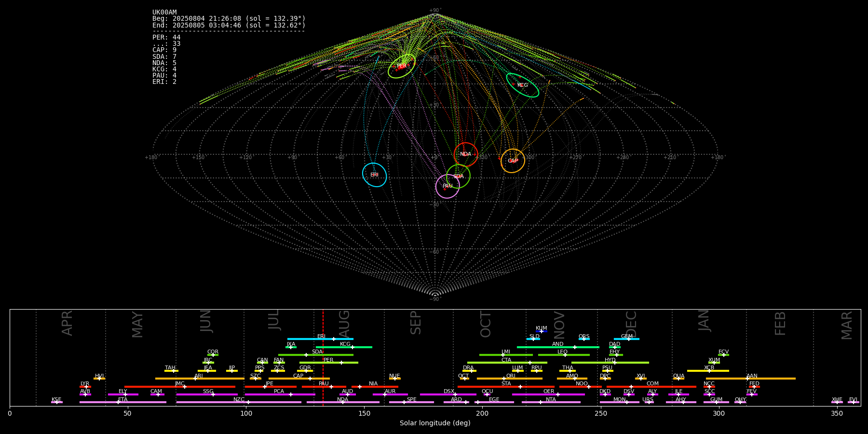The image size is (868, 434).
Task: Click the '...: 33' sporadic count line
Action: point(166,44)
